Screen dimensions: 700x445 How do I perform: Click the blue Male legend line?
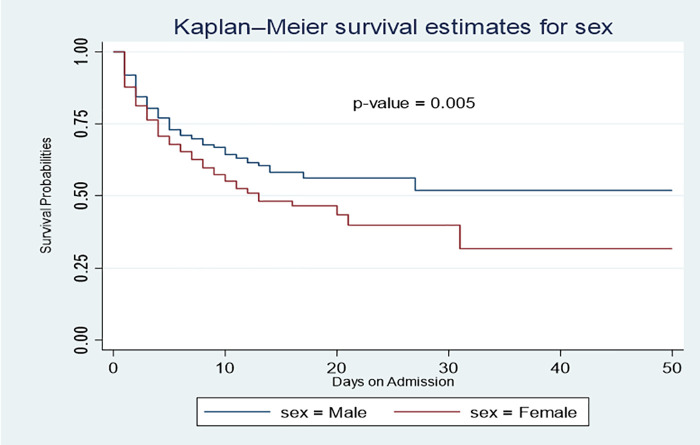[x=237, y=412]
